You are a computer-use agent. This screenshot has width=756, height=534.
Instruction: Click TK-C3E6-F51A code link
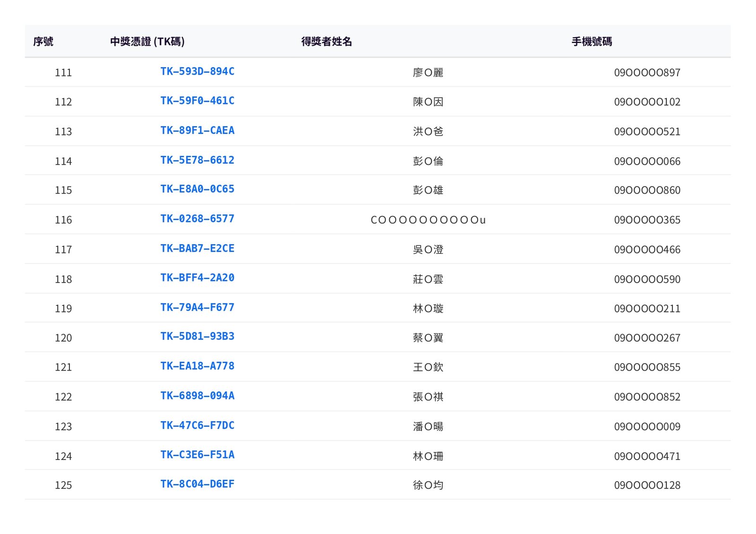click(x=197, y=455)
